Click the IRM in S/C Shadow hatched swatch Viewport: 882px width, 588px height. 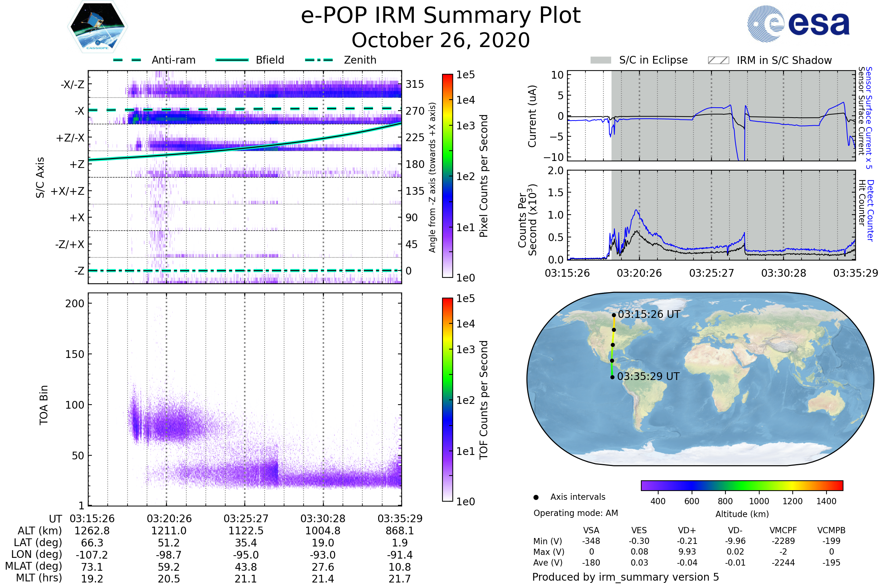point(718,60)
